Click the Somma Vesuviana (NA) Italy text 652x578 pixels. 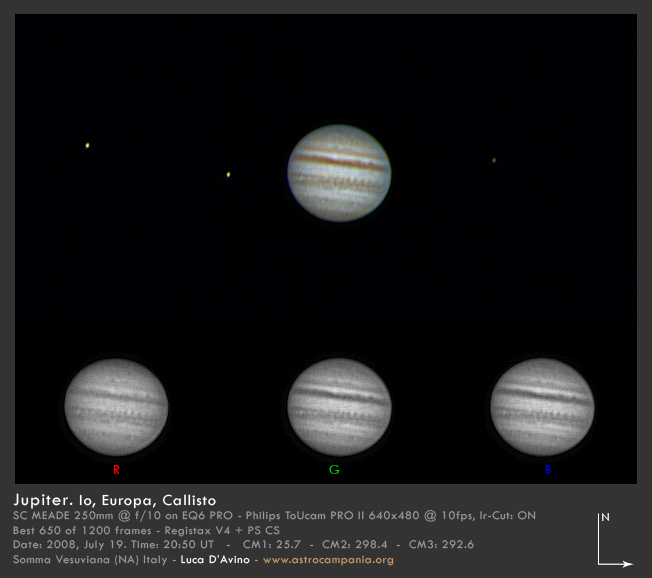(90, 560)
